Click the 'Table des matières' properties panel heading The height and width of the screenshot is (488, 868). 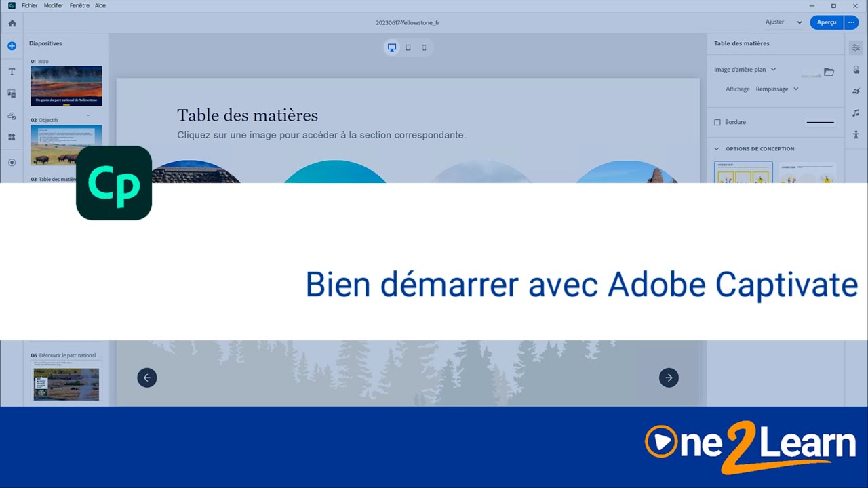pos(742,43)
